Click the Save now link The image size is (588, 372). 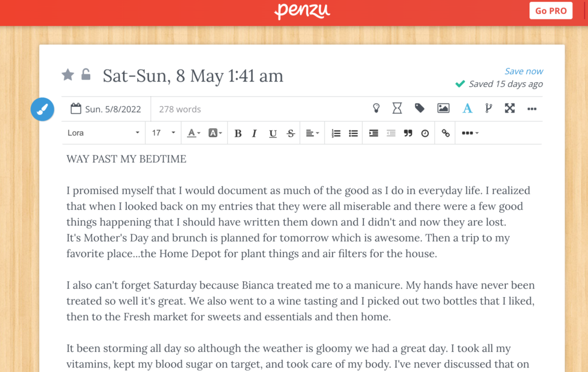(x=524, y=71)
